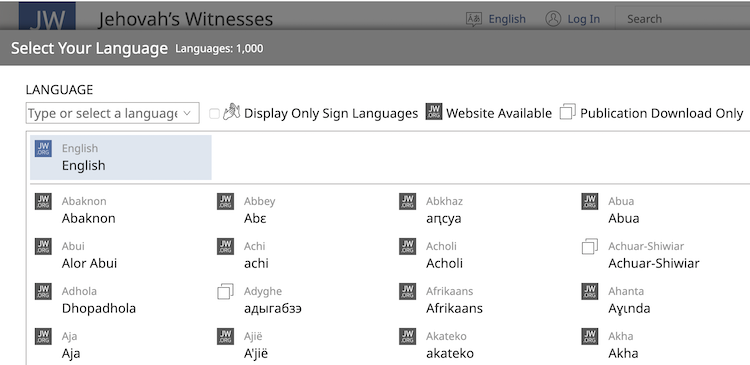Click the Website Available legend icon
Screen dimensions: 750x365
[434, 111]
